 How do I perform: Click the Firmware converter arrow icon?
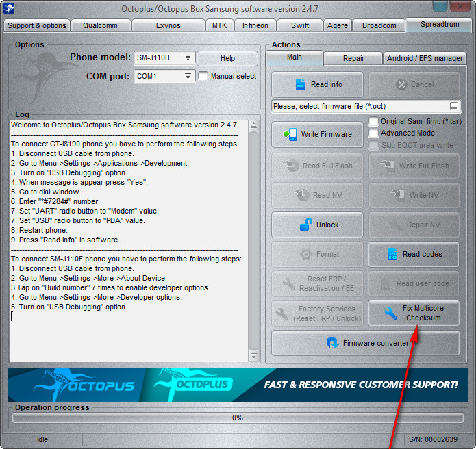332,343
